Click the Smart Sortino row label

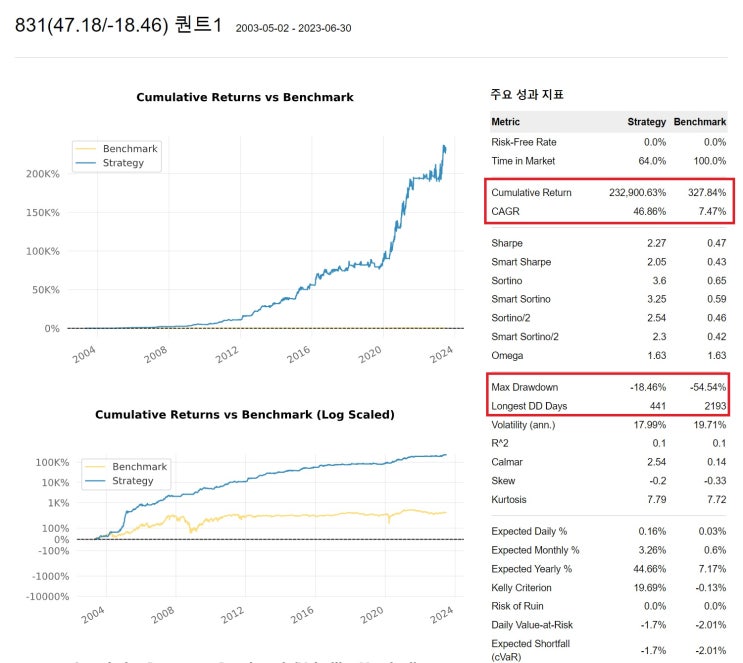coord(521,299)
